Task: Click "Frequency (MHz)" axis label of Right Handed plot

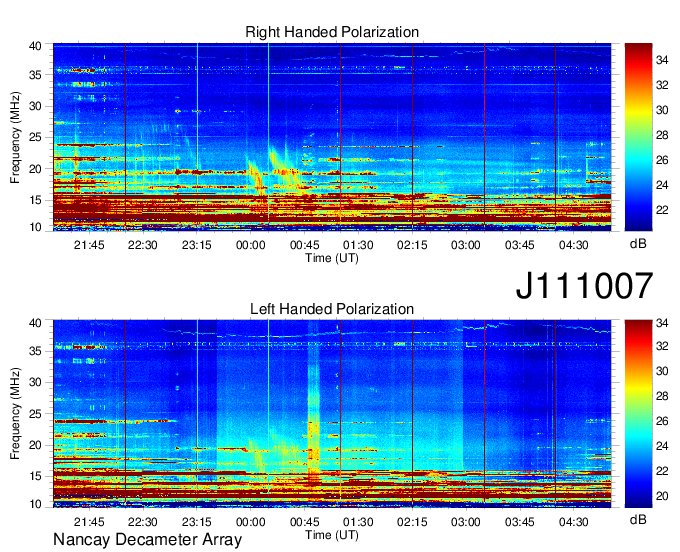Action: (x=15, y=137)
